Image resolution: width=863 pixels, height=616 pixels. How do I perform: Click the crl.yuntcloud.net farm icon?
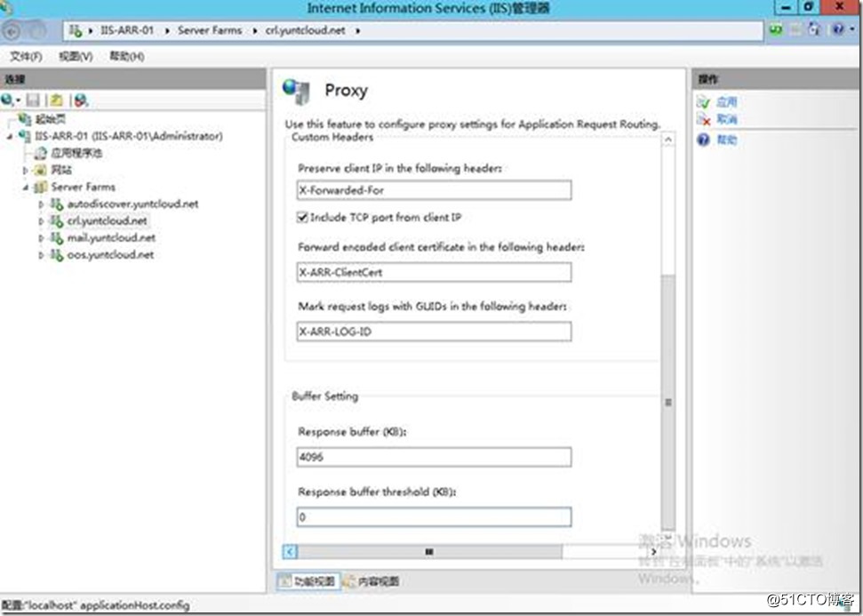[57, 221]
